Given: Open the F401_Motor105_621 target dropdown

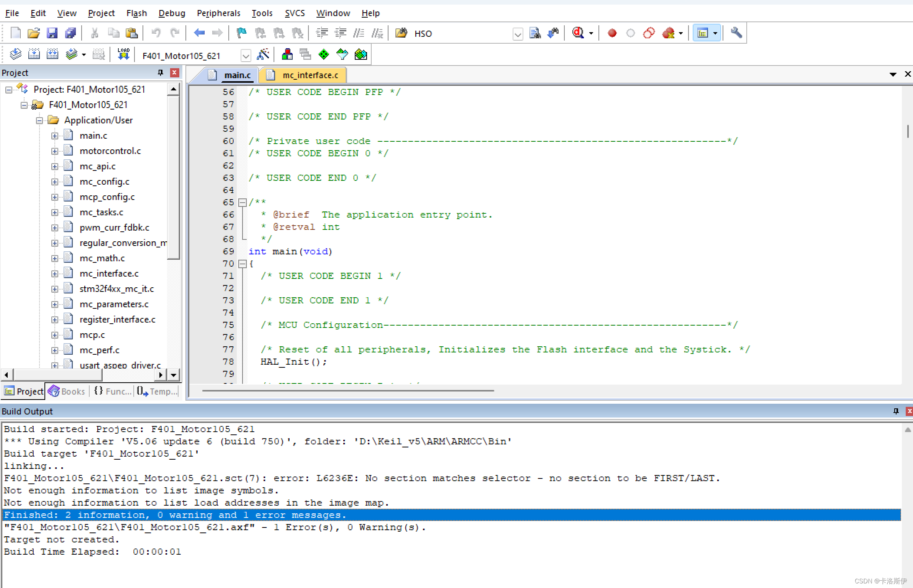Looking at the screenshot, I should [246, 56].
